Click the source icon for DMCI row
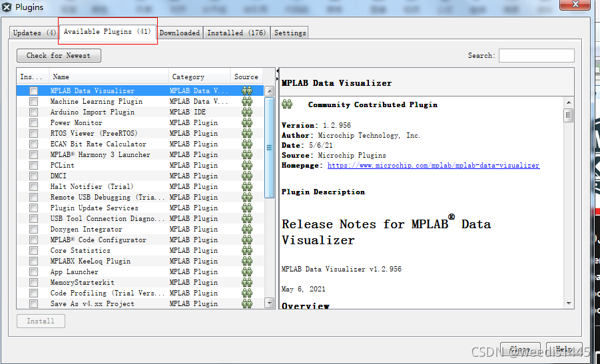The height and width of the screenshot is (364, 600). click(x=247, y=176)
